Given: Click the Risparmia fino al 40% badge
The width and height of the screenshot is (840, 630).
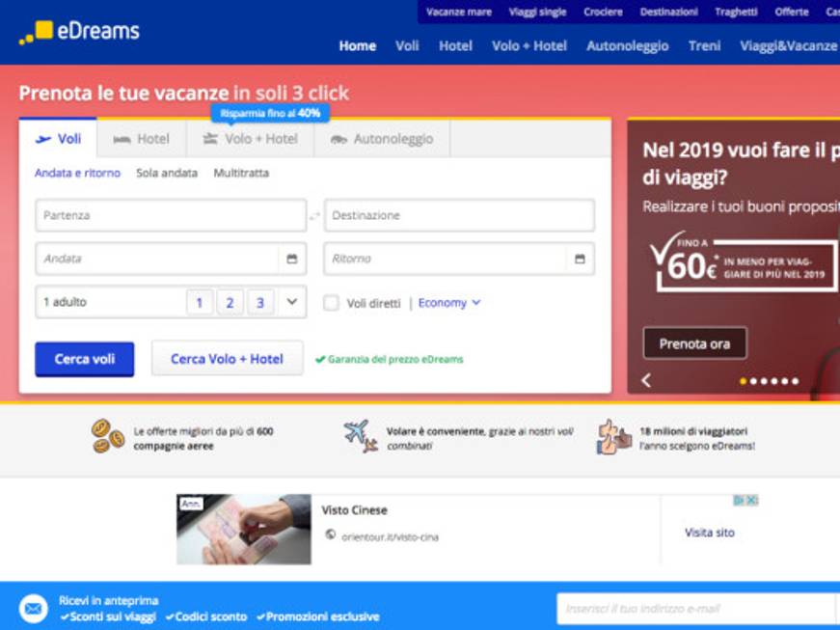Looking at the screenshot, I should 271,114.
